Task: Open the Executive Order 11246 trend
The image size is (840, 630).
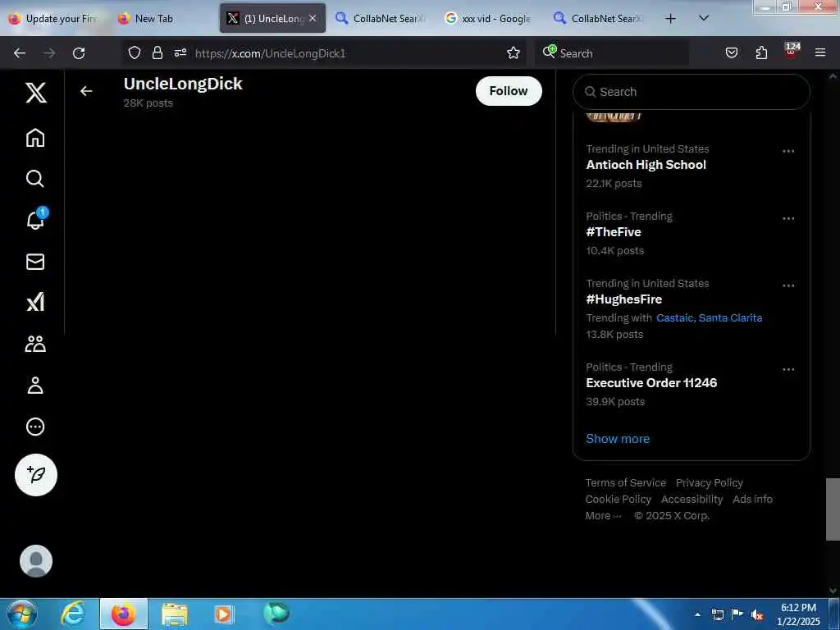Action: click(651, 383)
